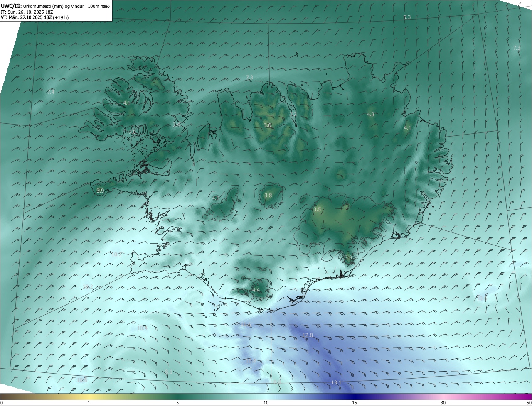Click the colorbar tick label "15"

pos(355,403)
